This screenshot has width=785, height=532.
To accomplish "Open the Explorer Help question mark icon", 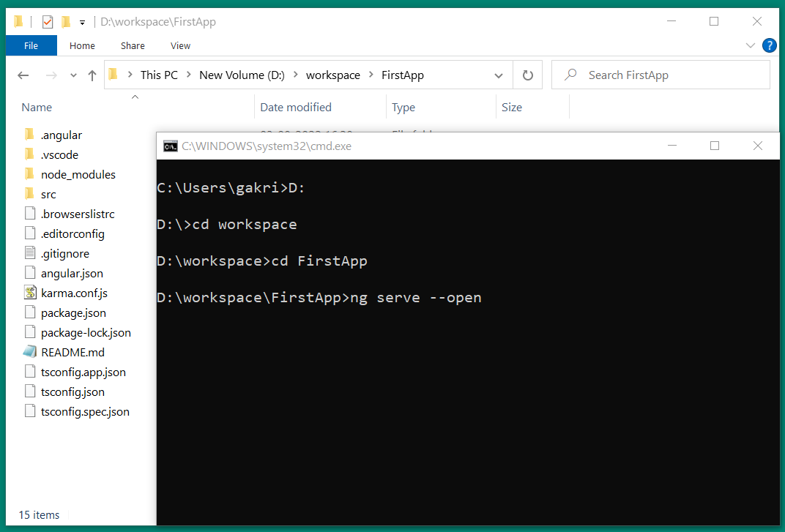I will point(769,45).
